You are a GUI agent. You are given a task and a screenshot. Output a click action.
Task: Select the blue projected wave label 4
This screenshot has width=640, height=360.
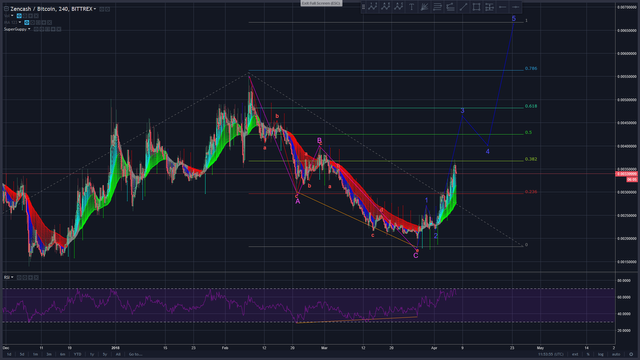click(x=487, y=151)
